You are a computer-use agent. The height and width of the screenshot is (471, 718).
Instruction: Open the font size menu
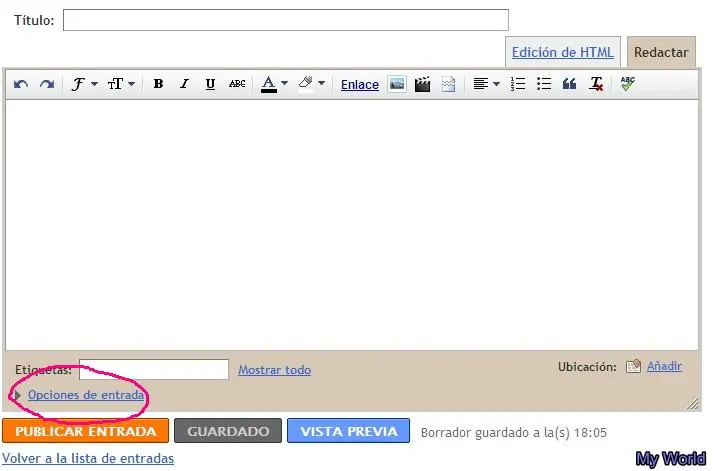pyautogui.click(x=121, y=84)
